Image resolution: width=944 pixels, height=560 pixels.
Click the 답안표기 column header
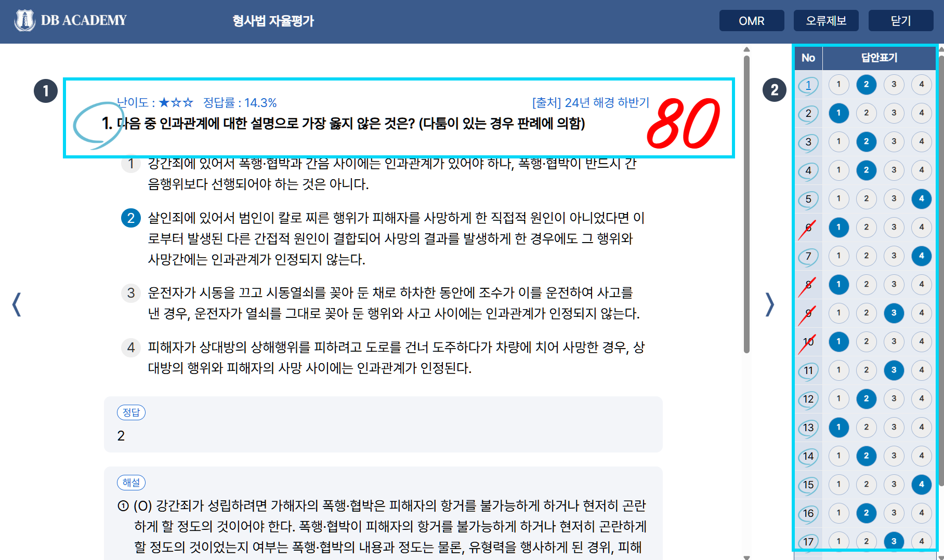879,58
